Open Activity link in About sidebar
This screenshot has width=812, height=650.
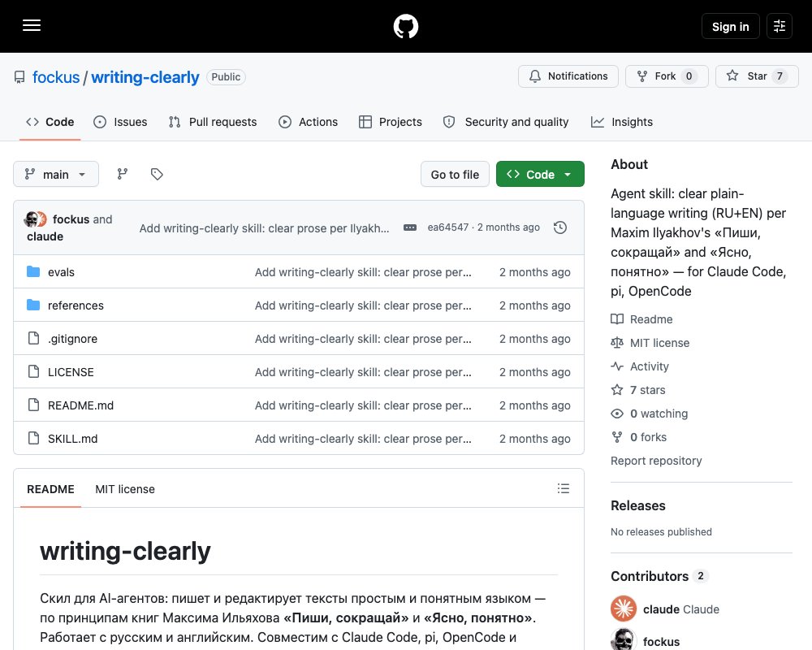click(x=640, y=366)
